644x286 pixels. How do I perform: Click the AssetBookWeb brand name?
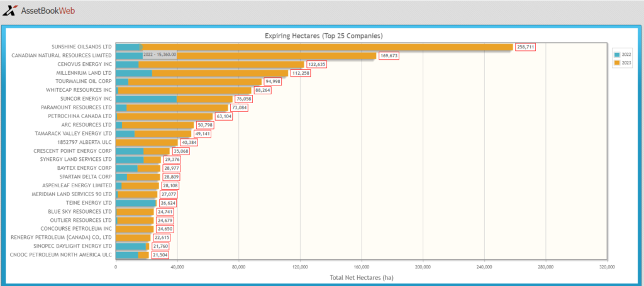(48, 11)
